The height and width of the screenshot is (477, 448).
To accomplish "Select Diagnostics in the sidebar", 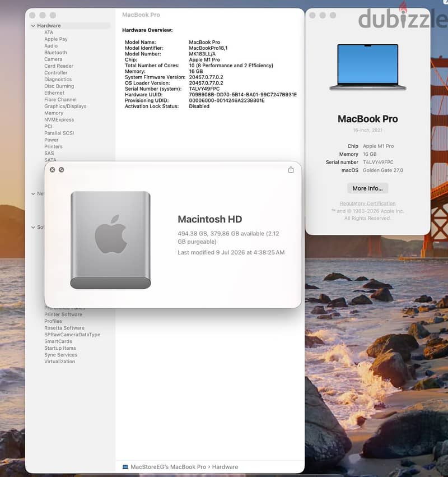I will coord(58,80).
